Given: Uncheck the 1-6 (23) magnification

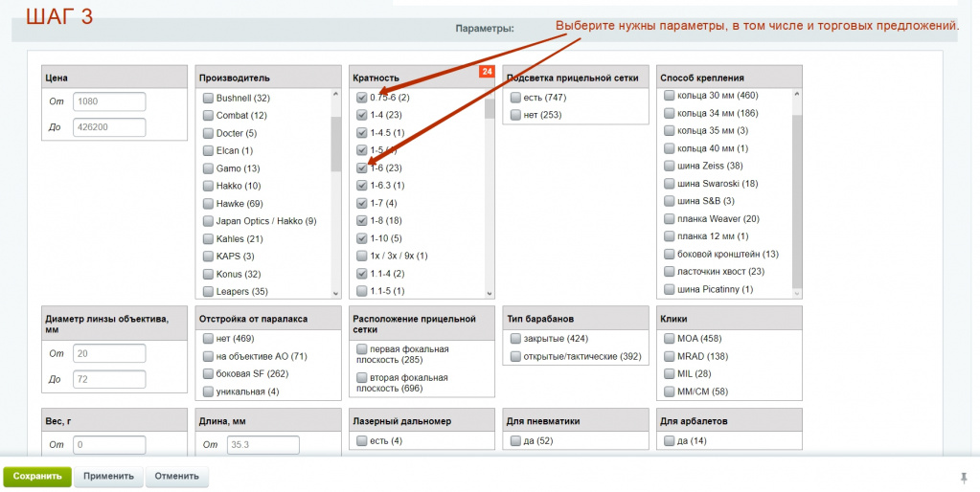Looking at the screenshot, I should point(362,168).
